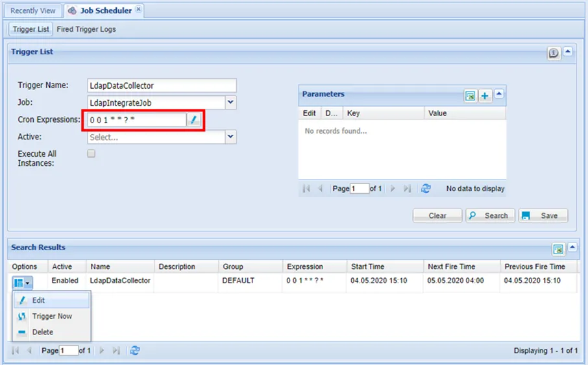Sort by Start Time column header
The width and height of the screenshot is (588, 365).
[385, 266]
